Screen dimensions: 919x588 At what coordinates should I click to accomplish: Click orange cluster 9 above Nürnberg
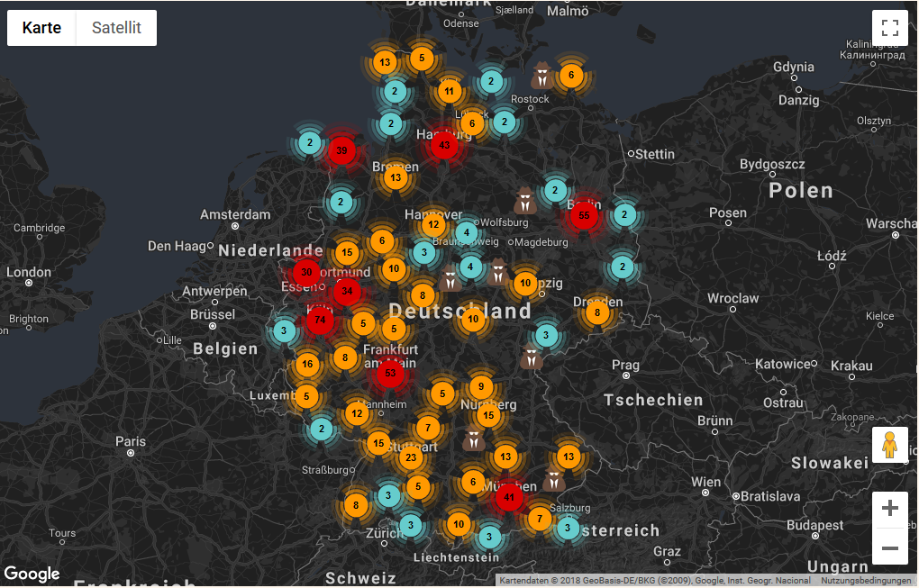click(481, 387)
